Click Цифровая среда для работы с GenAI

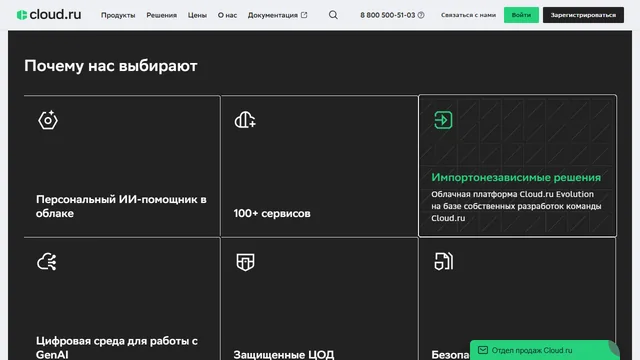pos(117,347)
